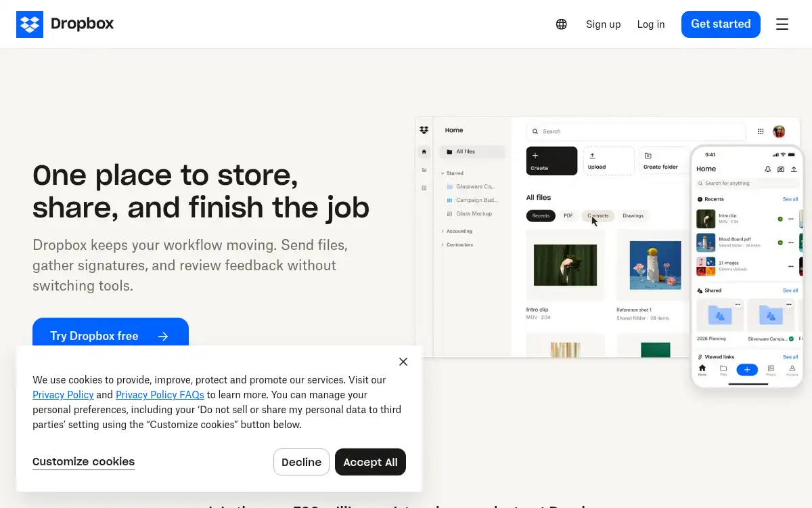
Task: Click See all next to Viewed links on the phone
Action: (790, 356)
